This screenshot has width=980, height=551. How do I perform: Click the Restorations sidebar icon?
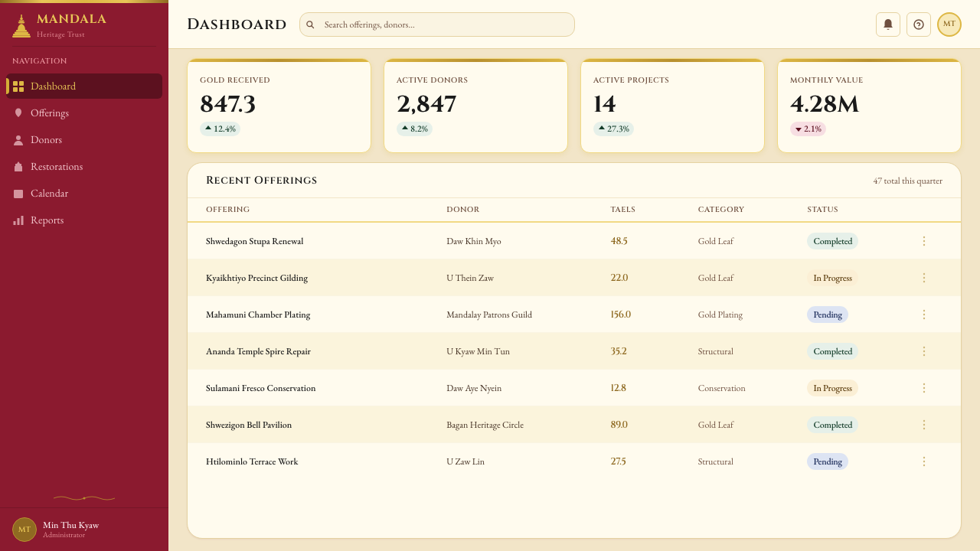[18, 167]
